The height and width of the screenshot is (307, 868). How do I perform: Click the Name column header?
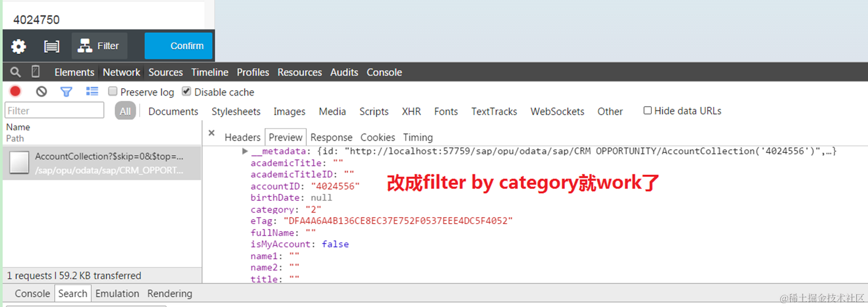18,127
